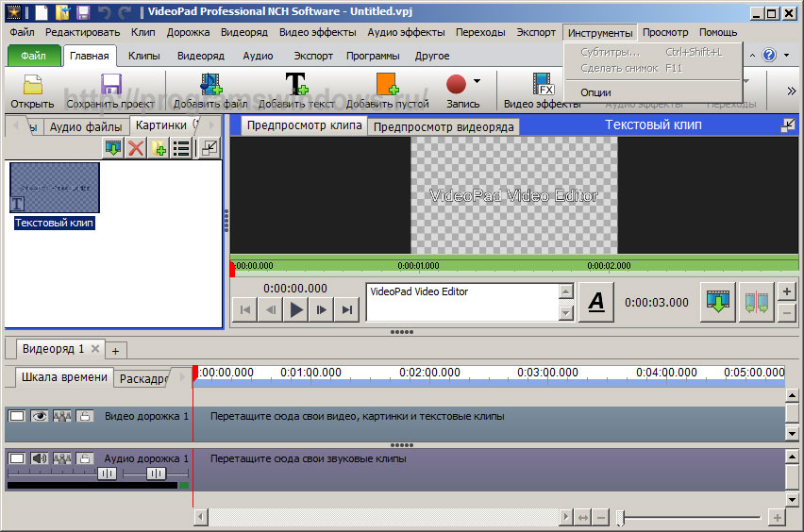Mute Audio Track 1 via speaker icon
This screenshot has height=532, width=804.
pyautogui.click(x=40, y=458)
